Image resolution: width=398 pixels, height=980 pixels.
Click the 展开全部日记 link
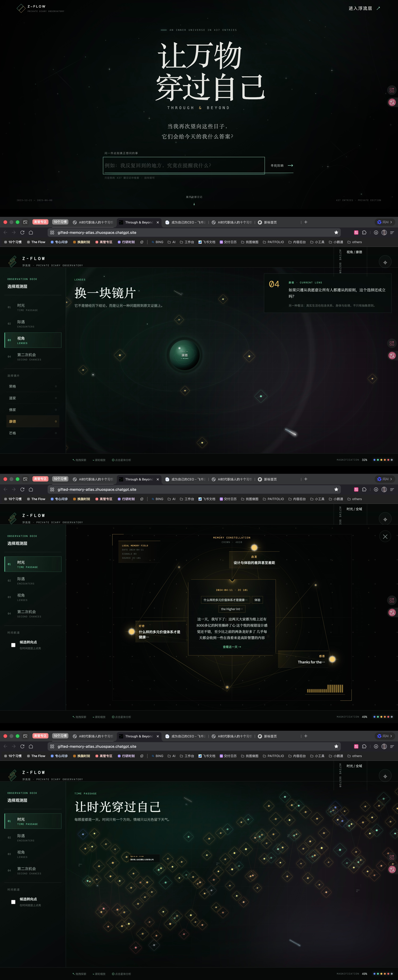click(x=194, y=197)
